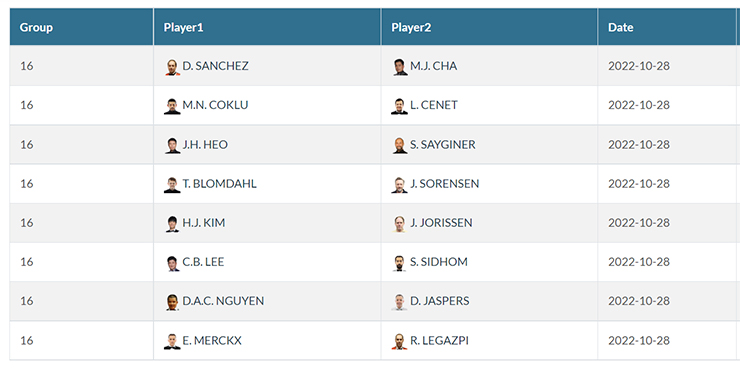The image size is (740, 377).
Task: Click J. JORISSEN player portrait
Action: click(400, 224)
